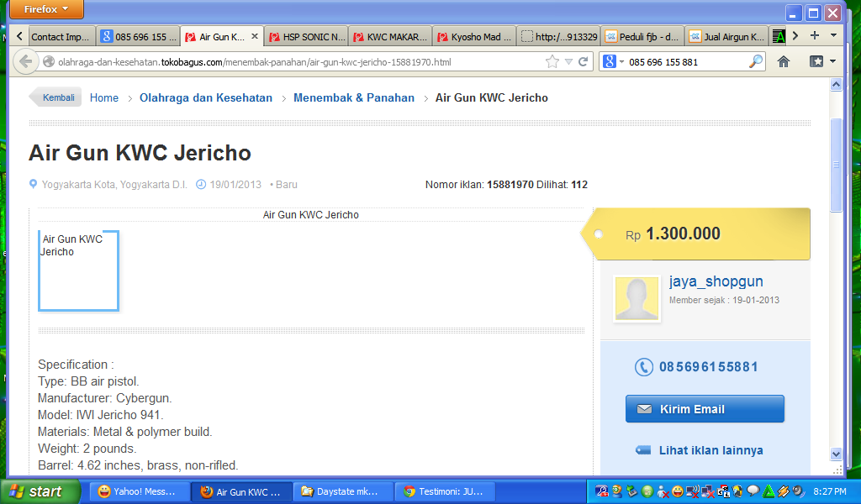The width and height of the screenshot is (861, 504).
Task: Click the seller avatar picture
Action: point(637,298)
